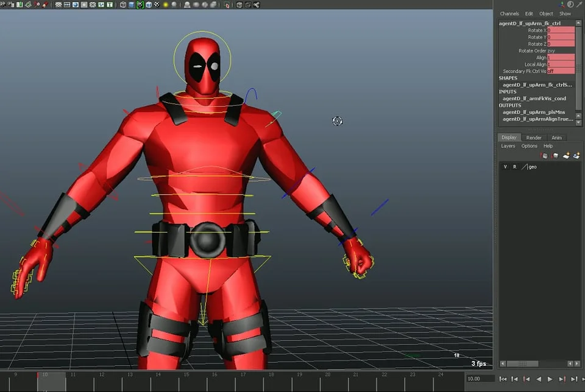Click frame 15 on the time slider
The width and height of the screenshot is (585, 392).
point(186,374)
